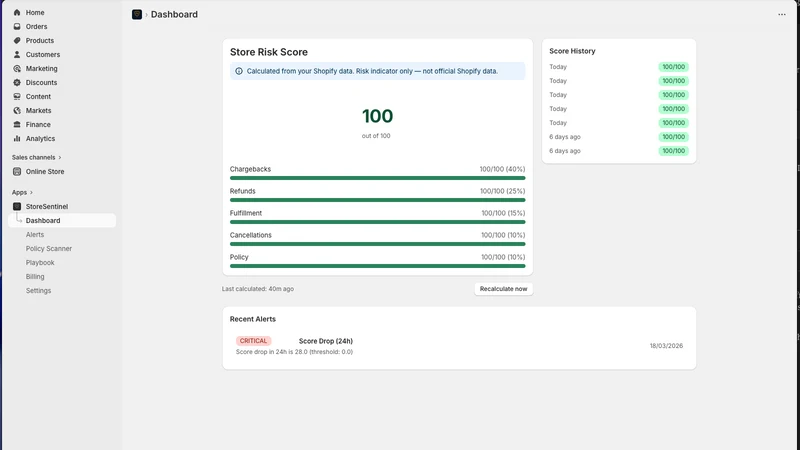Click the Discounts badge icon
Screen dimensions: 800x450
coord(17,83)
